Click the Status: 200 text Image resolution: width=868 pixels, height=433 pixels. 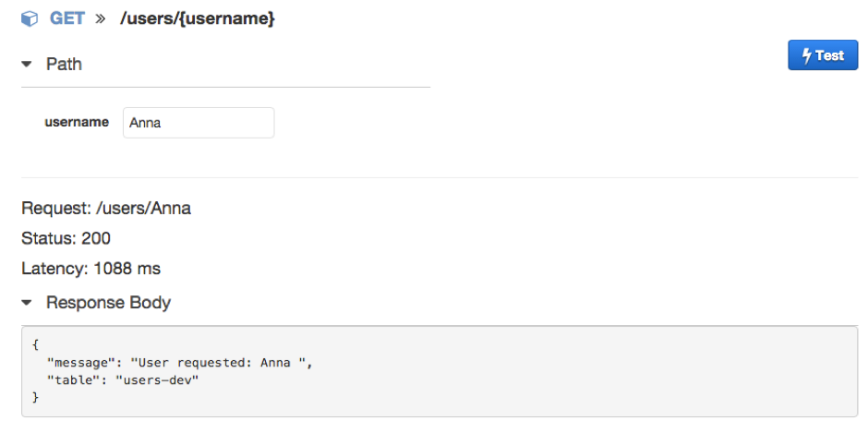pos(66,238)
